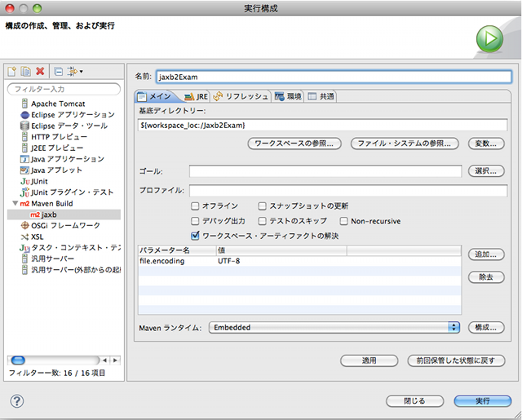The width and height of the screenshot is (522, 420).
Task: Switch to the JRE tab
Action: 196,96
